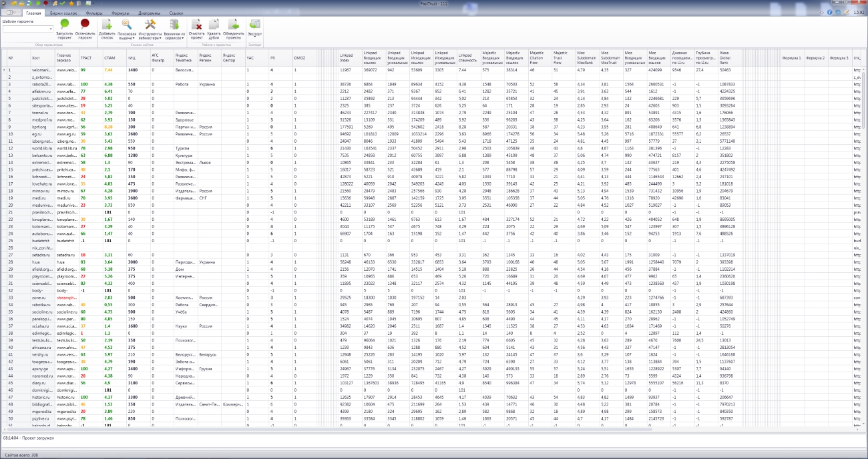The height and width of the screenshot is (459, 868).
Task: Click the Формула 1 column header
Action: tap(793, 58)
